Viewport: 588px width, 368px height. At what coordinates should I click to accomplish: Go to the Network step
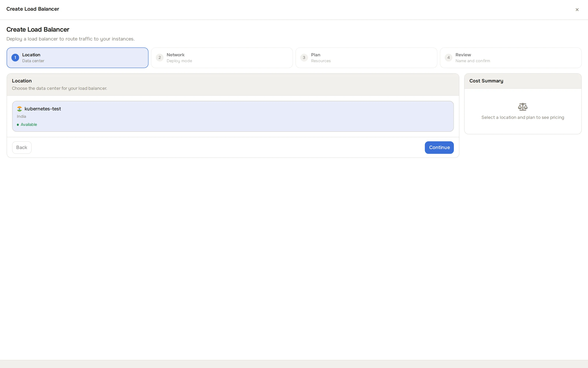click(222, 58)
